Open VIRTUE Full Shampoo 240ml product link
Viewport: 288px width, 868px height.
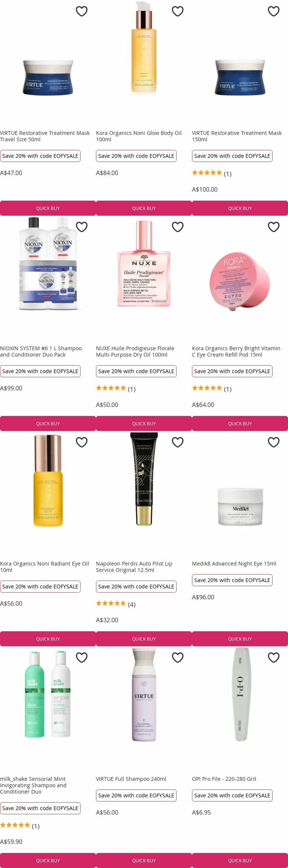tap(131, 779)
